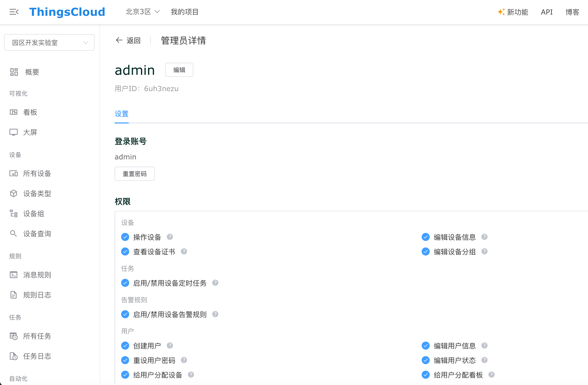Image resolution: width=588 pixels, height=385 pixels.
Task: Open the API link in the header
Action: (x=547, y=12)
